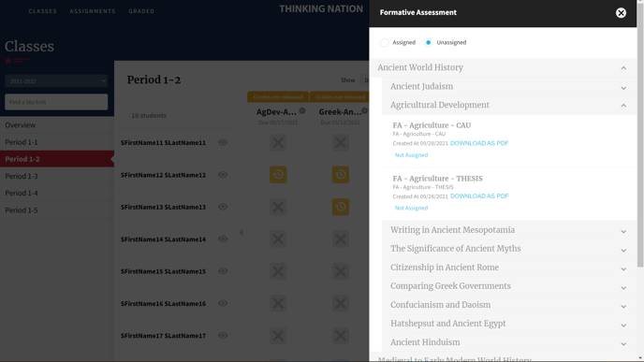Collapse the student list with left arrow
This screenshot has height=362, width=644.
(241, 233)
